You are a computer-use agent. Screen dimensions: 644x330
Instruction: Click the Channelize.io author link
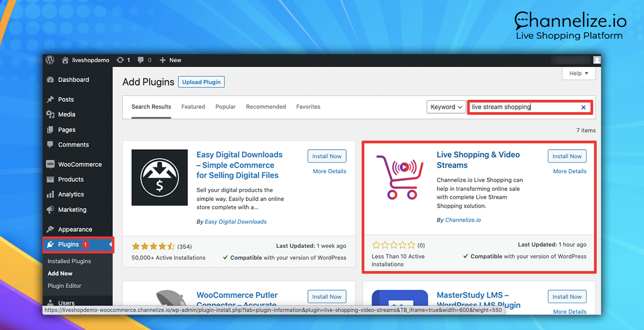tap(463, 220)
